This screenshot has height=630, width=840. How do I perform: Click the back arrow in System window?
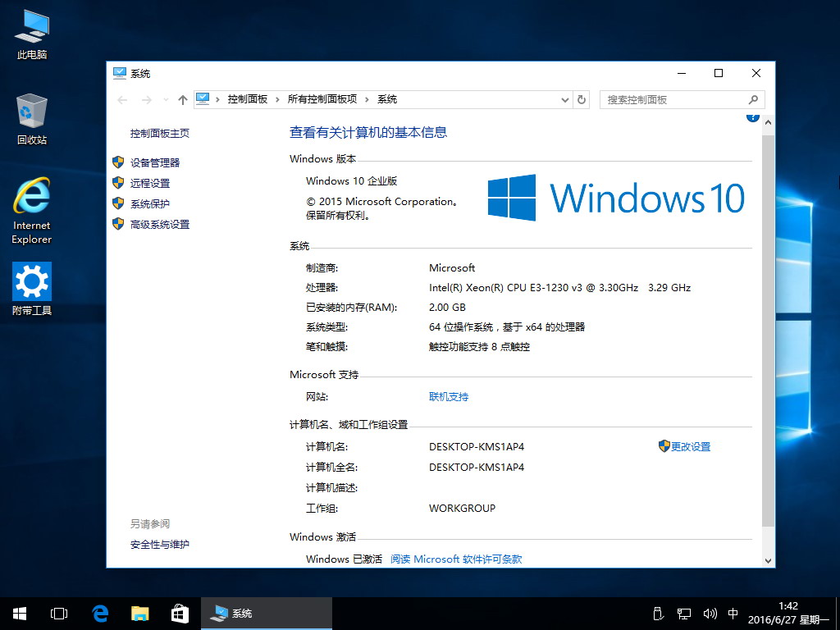(x=123, y=99)
